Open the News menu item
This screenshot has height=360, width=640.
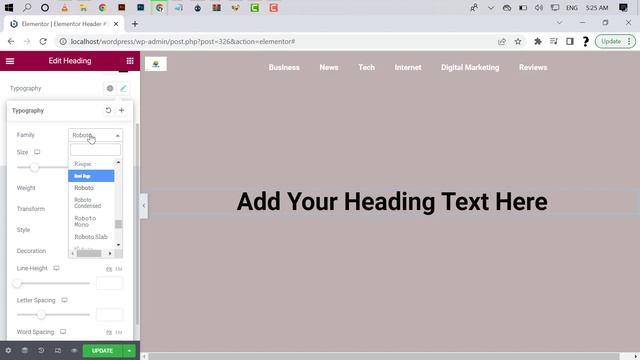tap(329, 67)
